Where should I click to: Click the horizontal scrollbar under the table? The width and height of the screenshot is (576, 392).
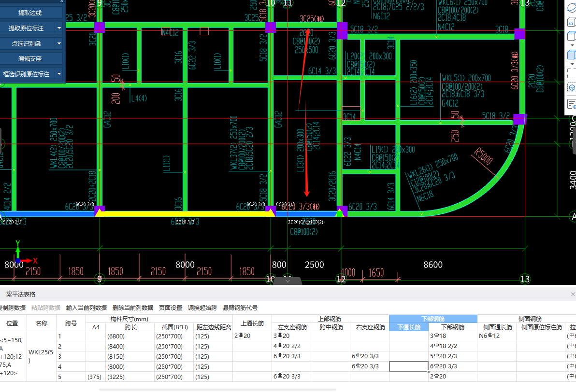pyautogui.click(x=217, y=390)
